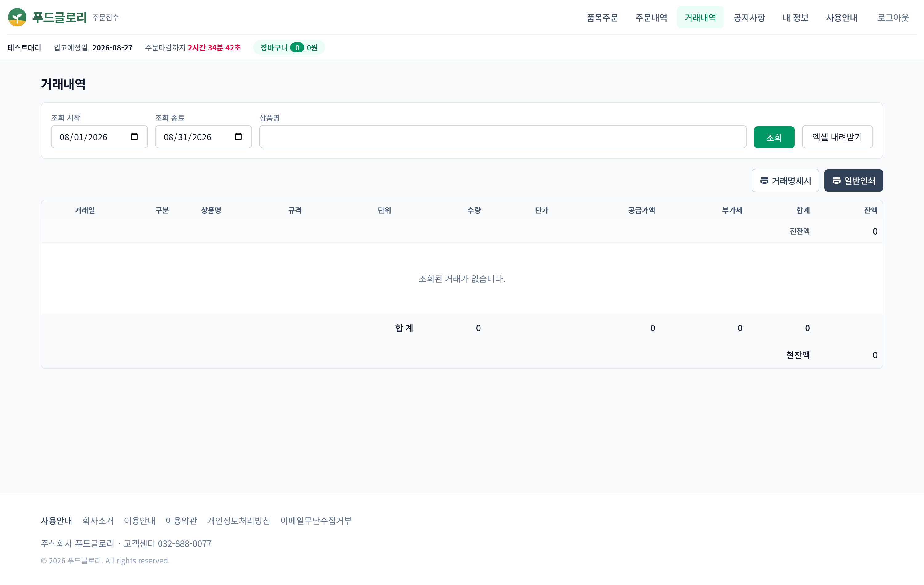The image size is (924, 585).
Task: Click the 규격 column header
Action: [x=295, y=210]
